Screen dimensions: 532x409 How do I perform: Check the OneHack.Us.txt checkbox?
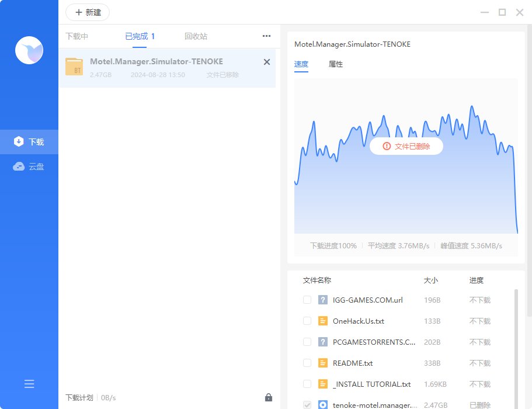point(307,321)
